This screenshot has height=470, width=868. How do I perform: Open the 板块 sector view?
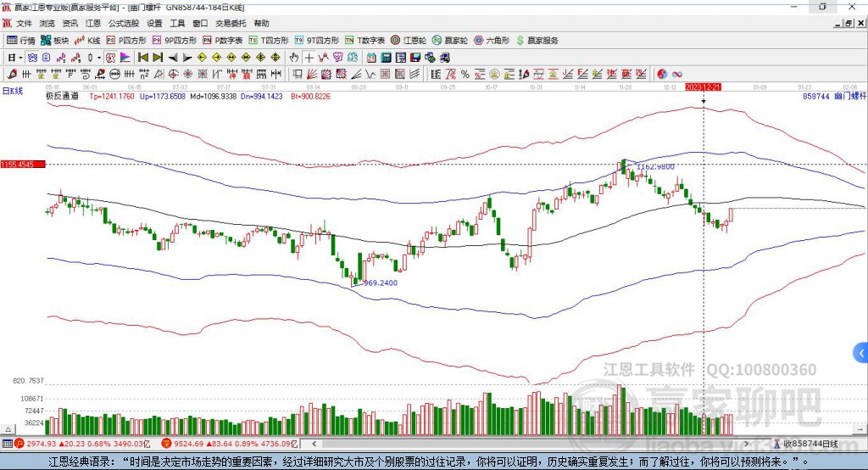pos(55,41)
